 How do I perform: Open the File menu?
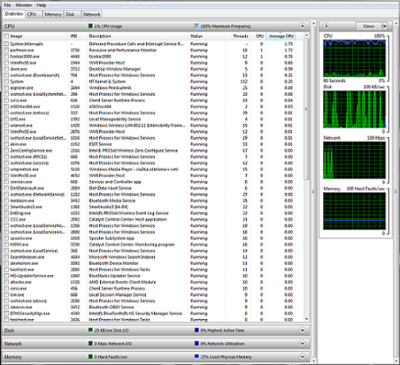[7, 5]
